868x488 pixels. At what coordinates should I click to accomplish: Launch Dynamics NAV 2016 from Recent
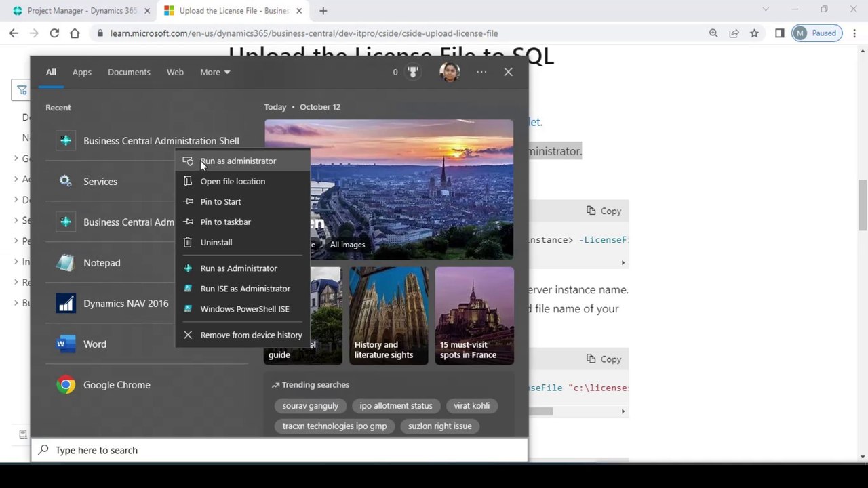[x=110, y=304]
